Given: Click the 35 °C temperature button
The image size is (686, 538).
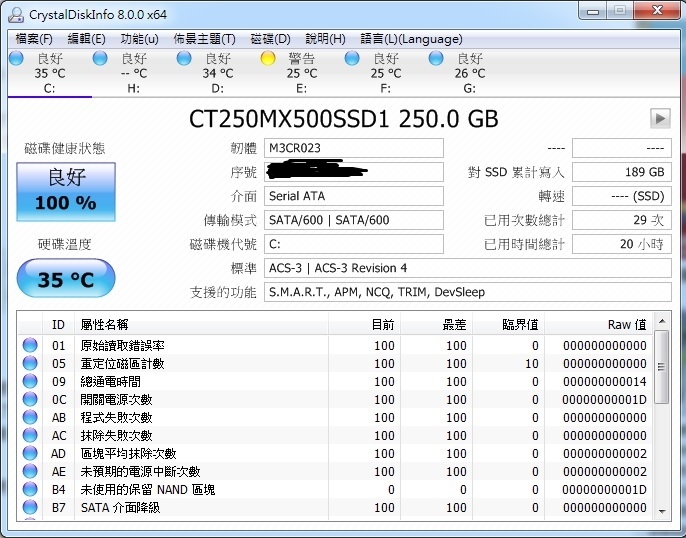Looking at the screenshot, I should pos(66,279).
